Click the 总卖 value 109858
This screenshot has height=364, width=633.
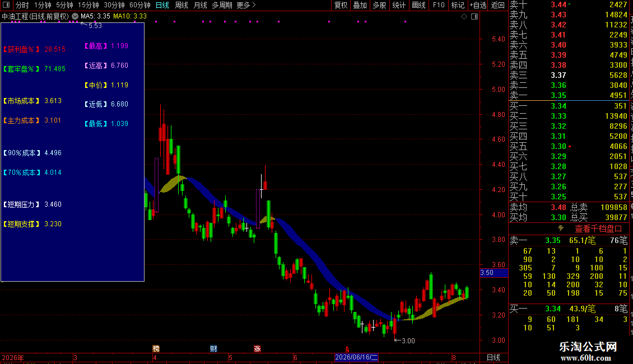click(x=613, y=207)
